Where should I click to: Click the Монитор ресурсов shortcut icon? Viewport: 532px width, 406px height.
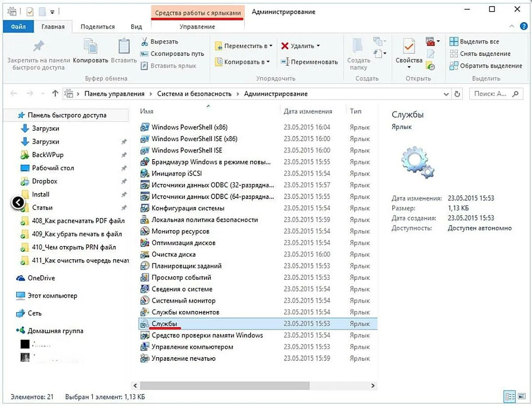145,231
